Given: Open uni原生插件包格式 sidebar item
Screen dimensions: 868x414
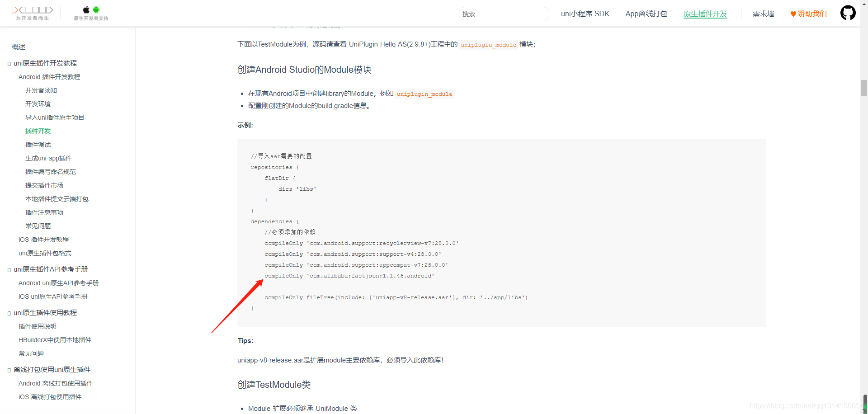Looking at the screenshot, I should (x=45, y=253).
